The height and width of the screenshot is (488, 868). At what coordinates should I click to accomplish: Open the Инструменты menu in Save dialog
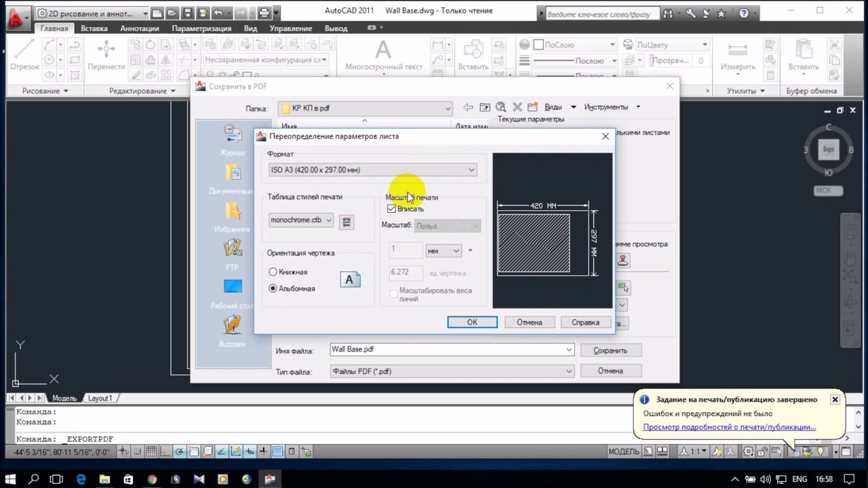coord(612,107)
